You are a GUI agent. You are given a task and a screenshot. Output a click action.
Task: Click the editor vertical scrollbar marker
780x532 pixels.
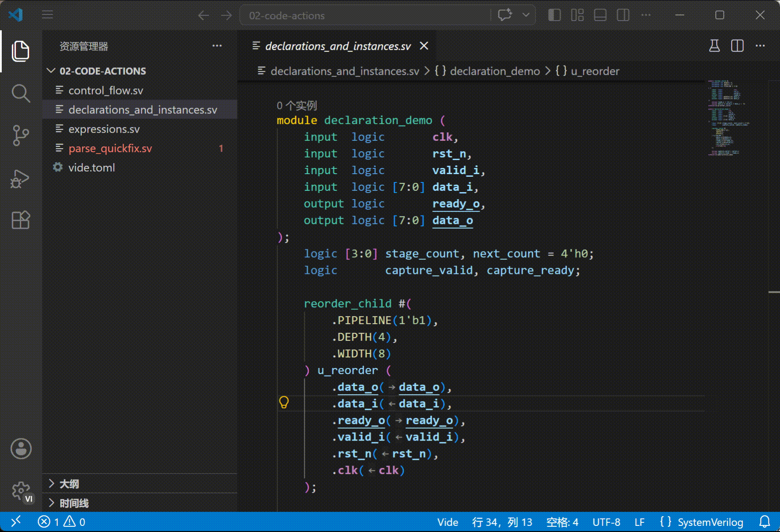pyautogui.click(x=774, y=292)
